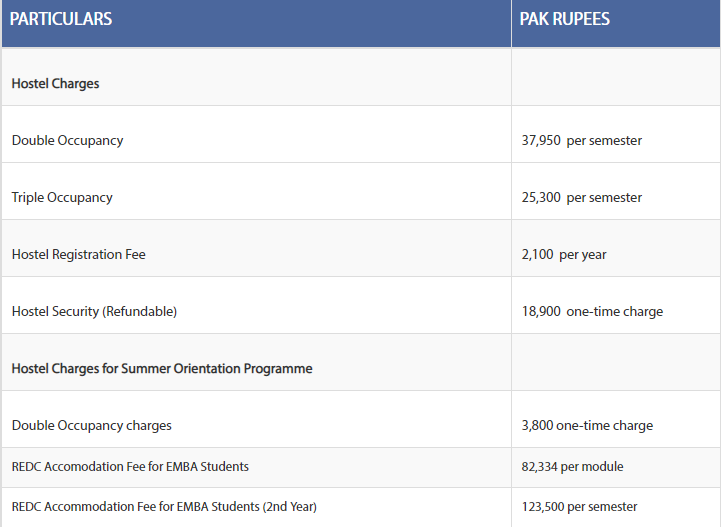Click the '3,800 one-time charge' value
The height and width of the screenshot is (527, 721).
coord(587,426)
